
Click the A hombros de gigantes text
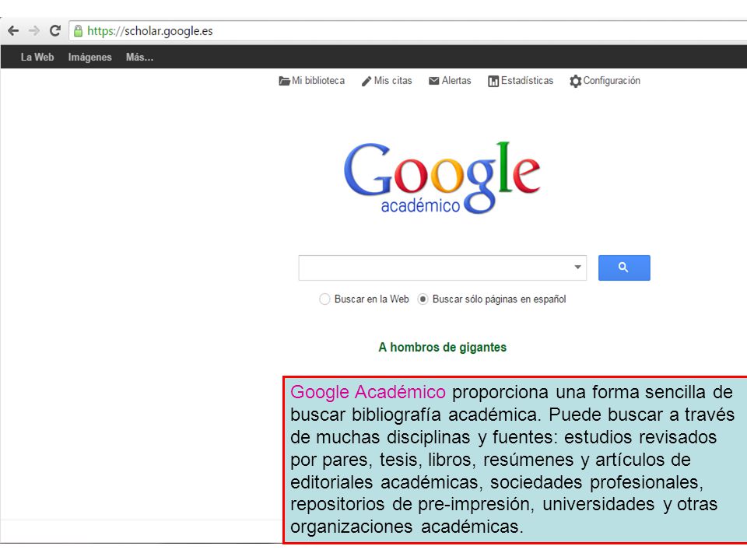[442, 347]
